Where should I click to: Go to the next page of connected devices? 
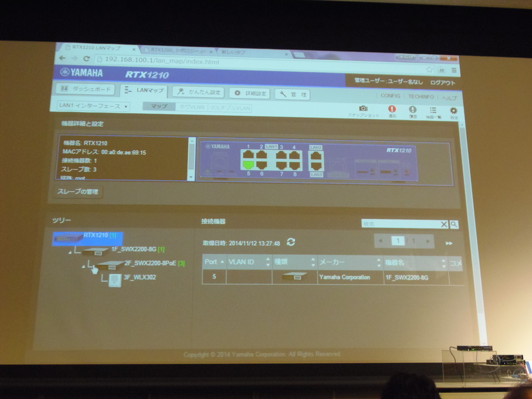point(428,241)
